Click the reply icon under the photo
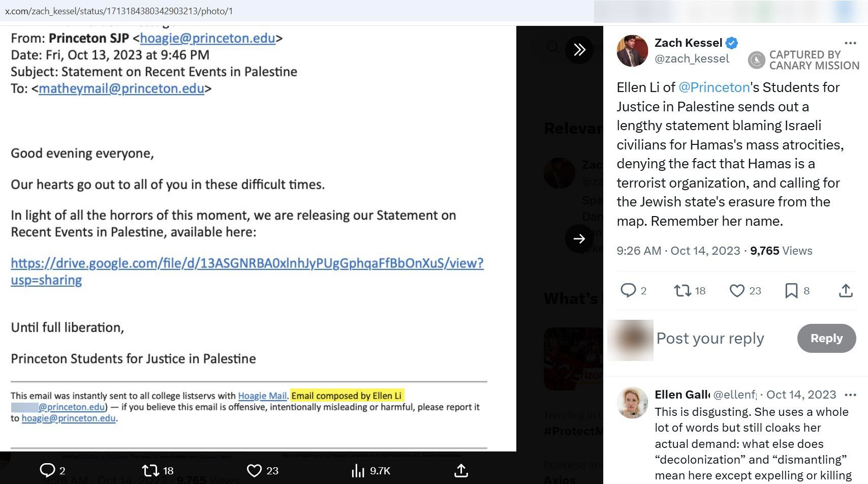 coord(47,470)
